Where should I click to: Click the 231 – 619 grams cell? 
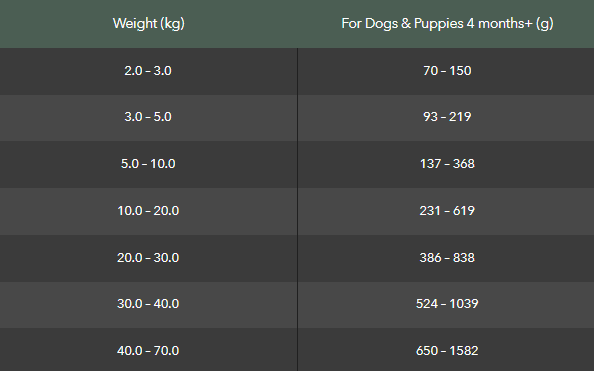click(447, 211)
